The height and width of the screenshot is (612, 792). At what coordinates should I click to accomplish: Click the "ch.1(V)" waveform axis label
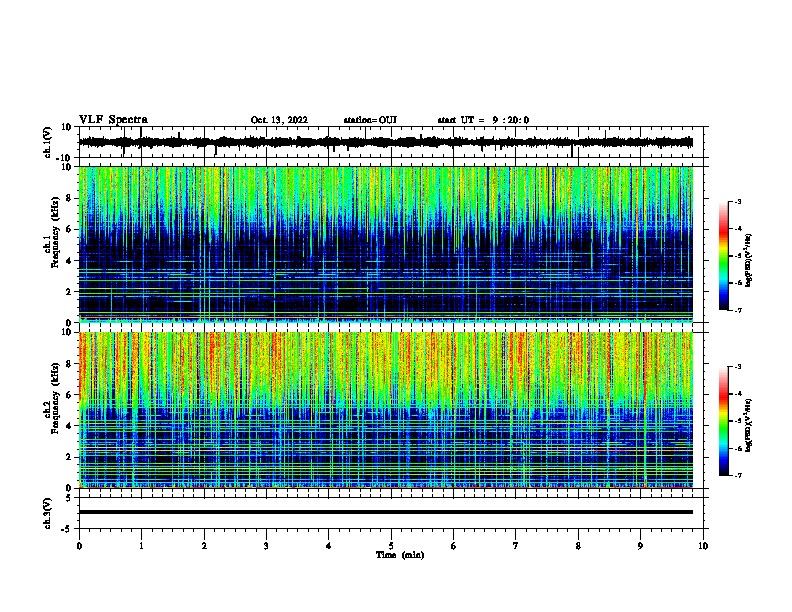click(48, 142)
